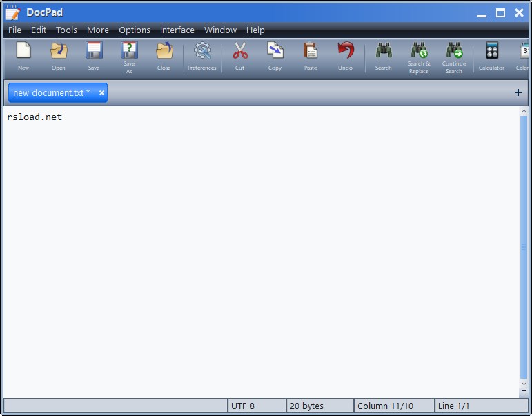
Task: Click the Open file toolbar icon
Action: (x=59, y=56)
